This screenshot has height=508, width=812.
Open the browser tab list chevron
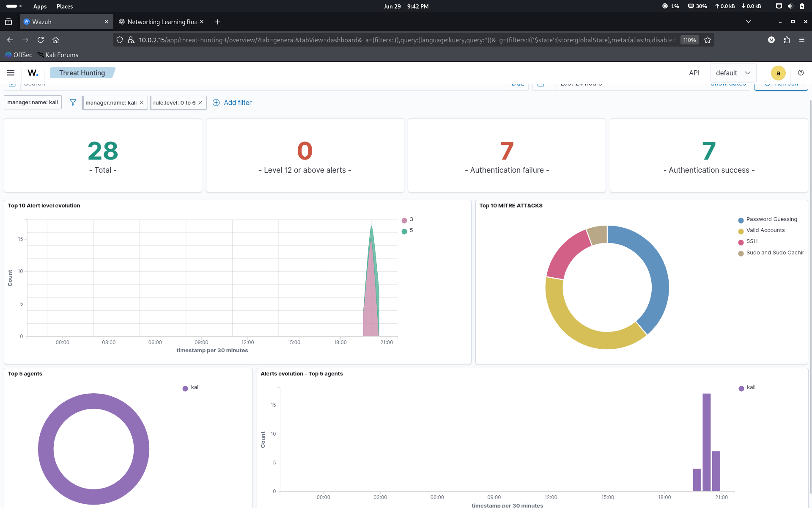coord(749,22)
